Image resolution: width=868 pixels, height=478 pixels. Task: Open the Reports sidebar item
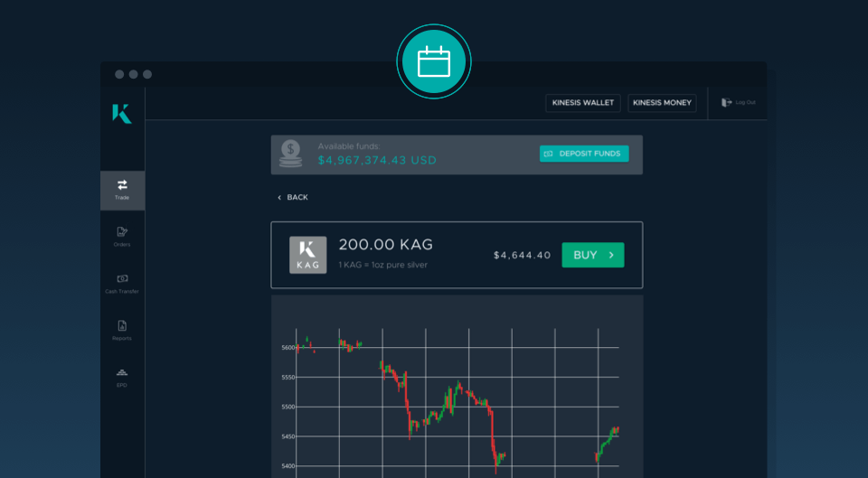(122, 331)
